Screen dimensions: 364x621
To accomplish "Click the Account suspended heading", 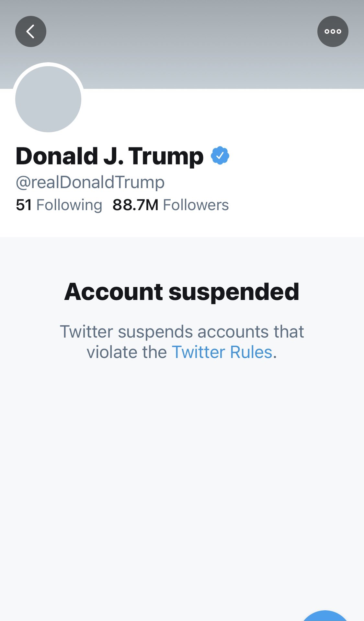I will [182, 292].
